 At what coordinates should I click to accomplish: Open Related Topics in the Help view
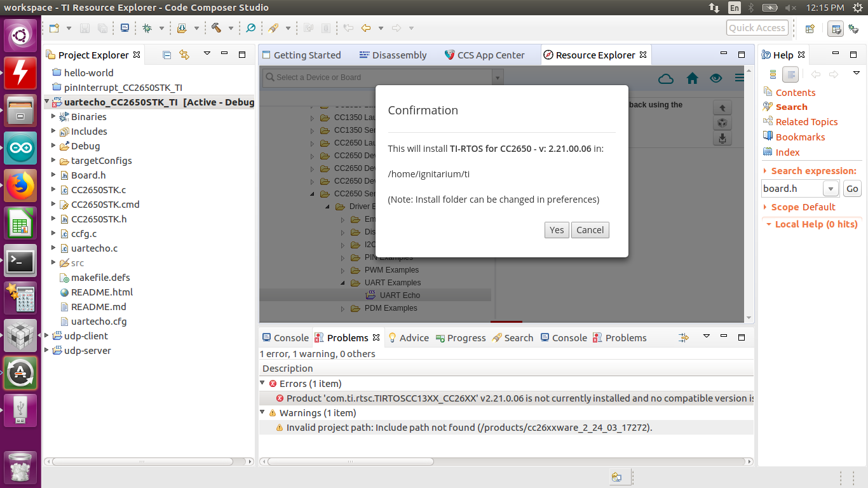click(806, 122)
